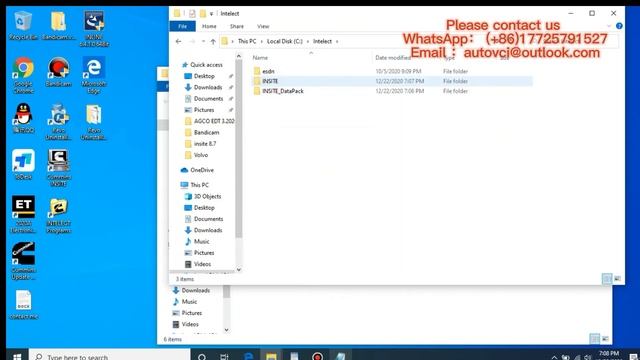Click the taskbar search box
Image resolution: width=640 pixels, height=360 pixels.
tap(110, 356)
